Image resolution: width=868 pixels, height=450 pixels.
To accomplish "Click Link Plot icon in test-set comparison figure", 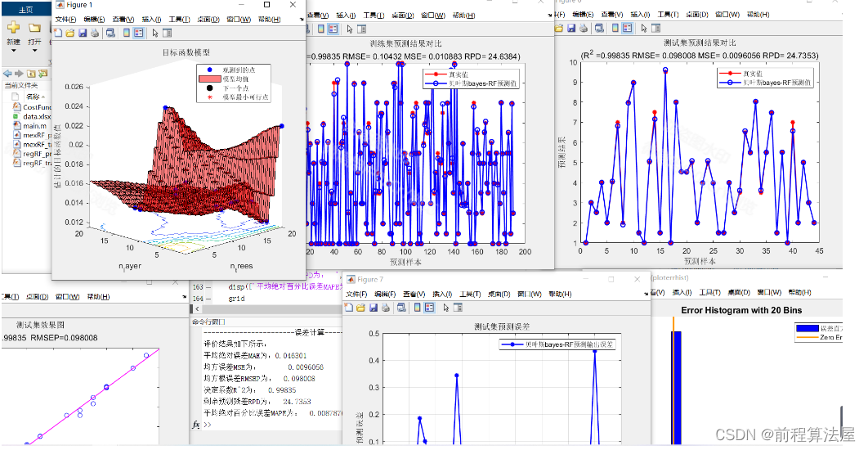I will 600,28.
